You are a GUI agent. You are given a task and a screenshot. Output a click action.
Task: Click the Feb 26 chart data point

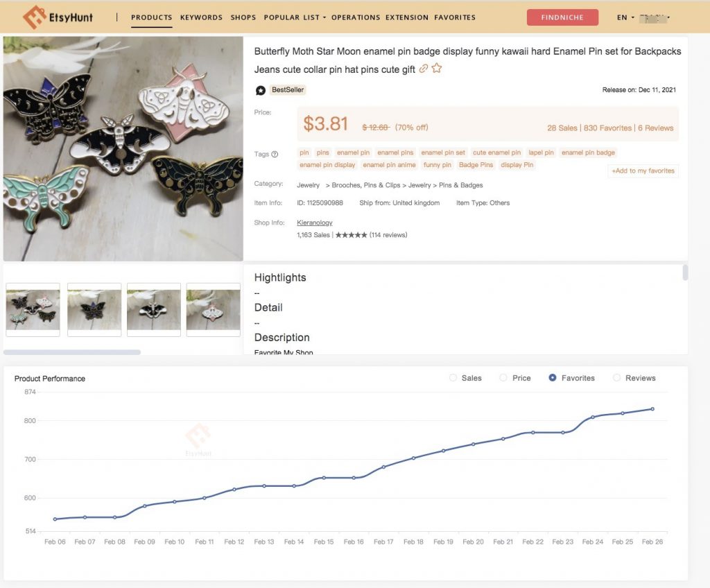click(652, 409)
